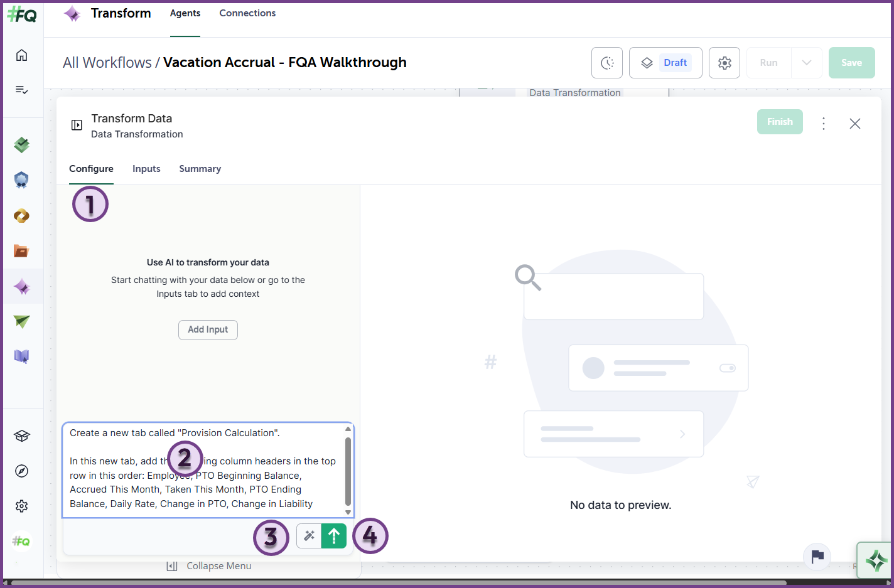This screenshot has height=588, width=894.
Task: Click the Save button
Action: (x=851, y=63)
